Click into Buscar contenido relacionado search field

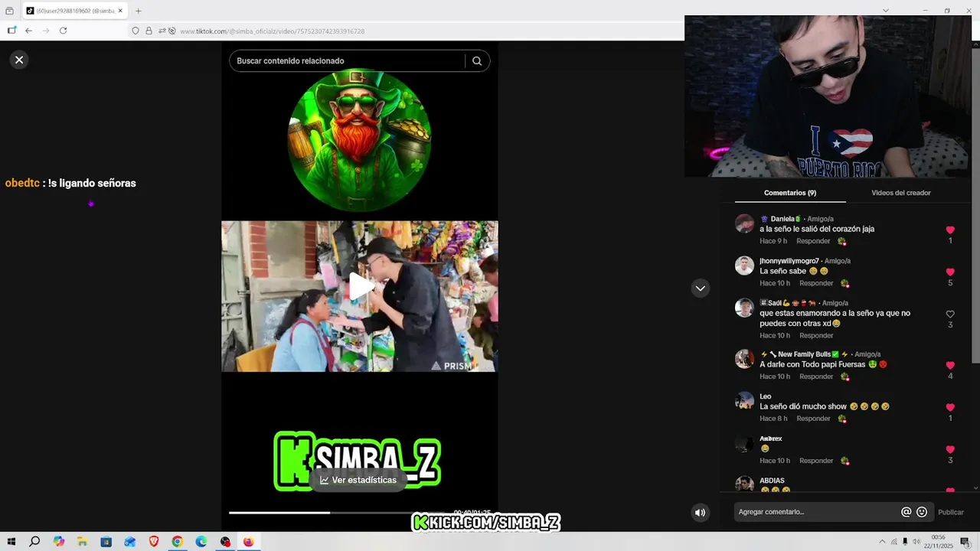[348, 61]
